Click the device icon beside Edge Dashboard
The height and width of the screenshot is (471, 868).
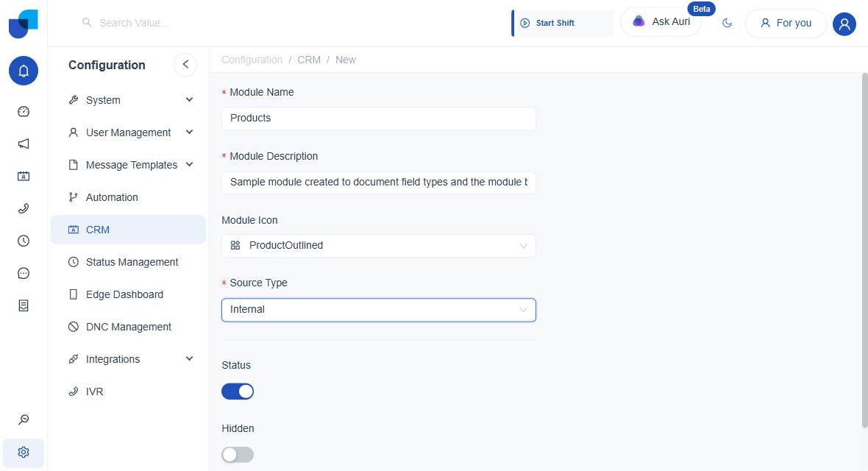click(73, 294)
